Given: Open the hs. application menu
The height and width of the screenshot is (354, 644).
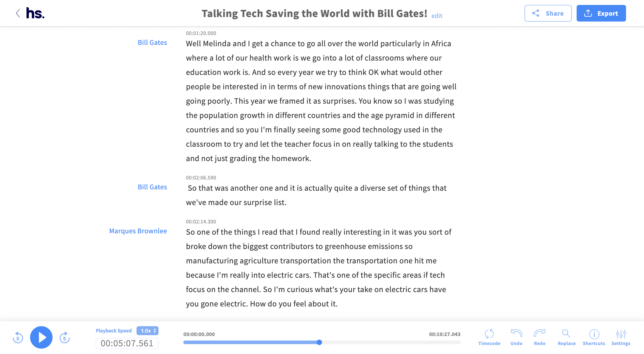Looking at the screenshot, I should (x=35, y=13).
